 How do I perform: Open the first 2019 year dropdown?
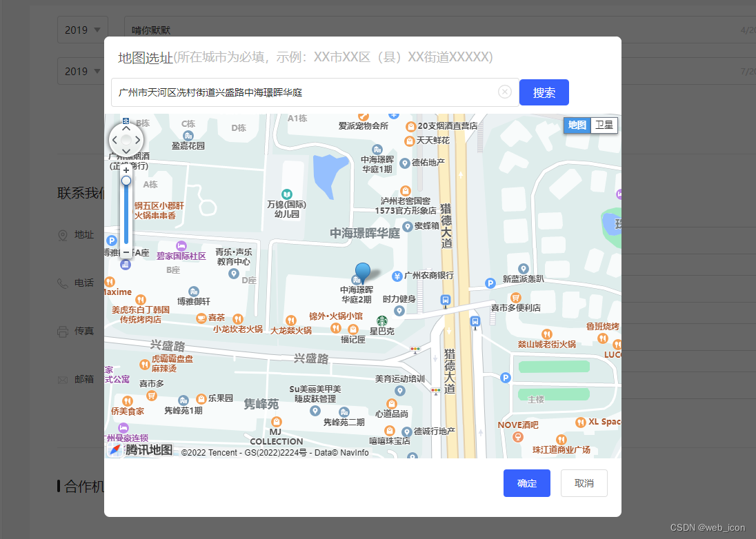83,30
